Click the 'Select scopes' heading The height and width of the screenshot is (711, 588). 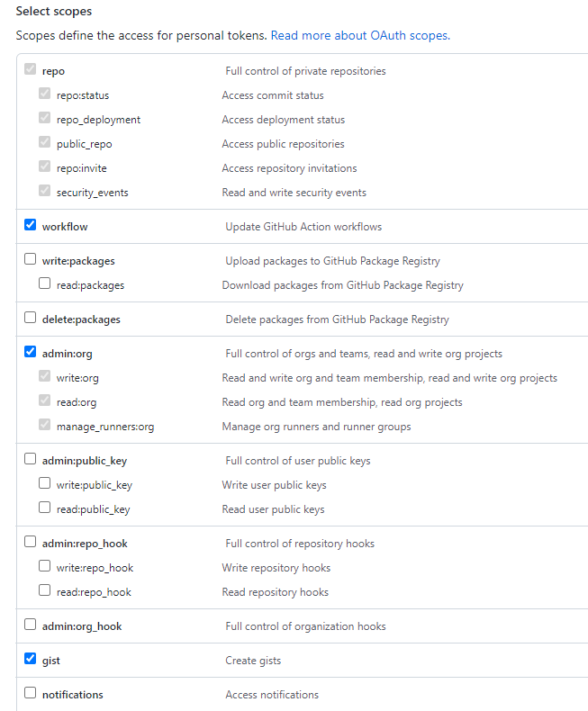[54, 12]
